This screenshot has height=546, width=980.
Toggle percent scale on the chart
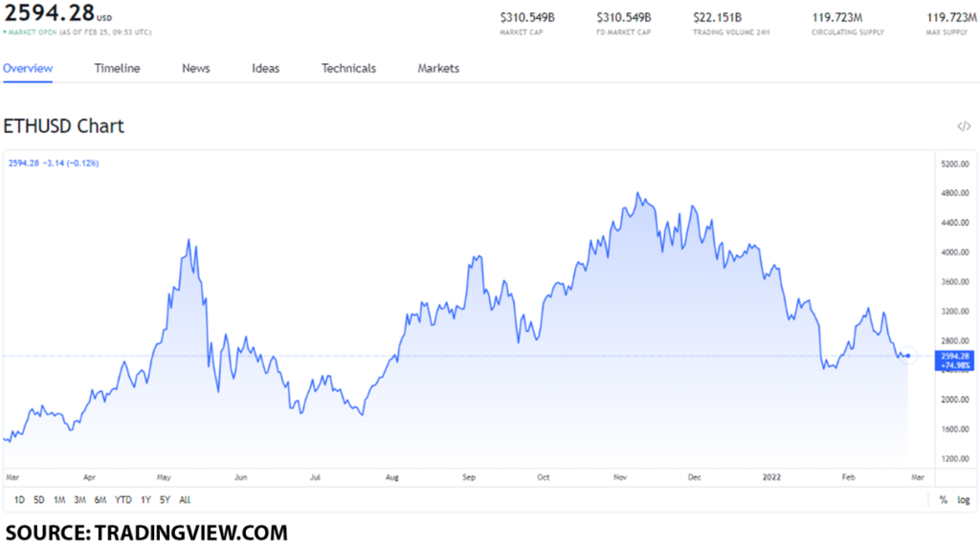click(x=943, y=500)
